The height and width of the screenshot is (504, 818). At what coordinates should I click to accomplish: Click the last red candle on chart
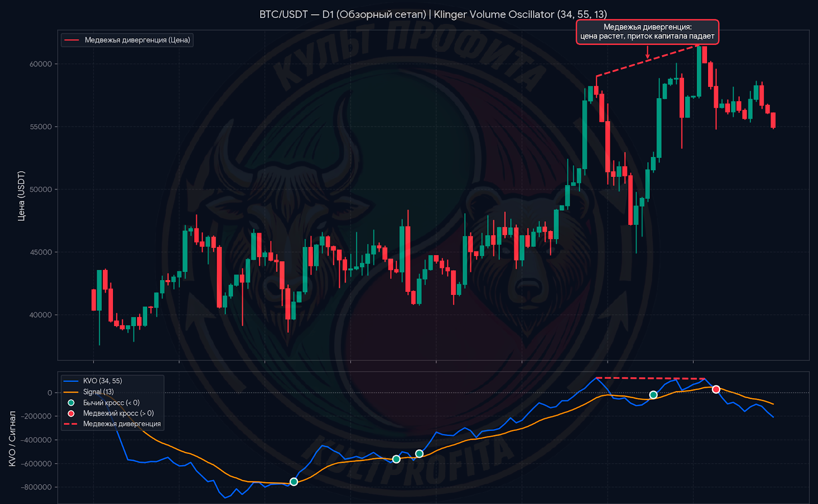[x=774, y=120]
